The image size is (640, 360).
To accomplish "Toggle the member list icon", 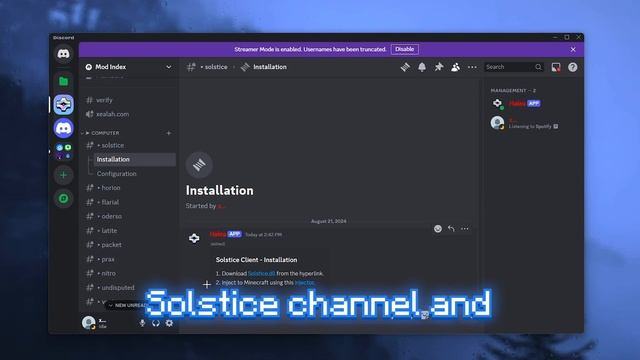I will (x=456, y=67).
